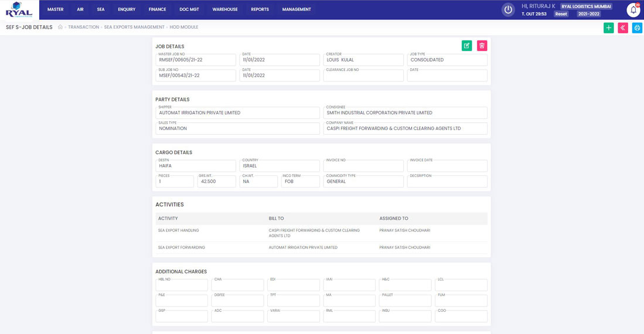Click the Shipper field
This screenshot has height=334, width=644.
(238, 113)
